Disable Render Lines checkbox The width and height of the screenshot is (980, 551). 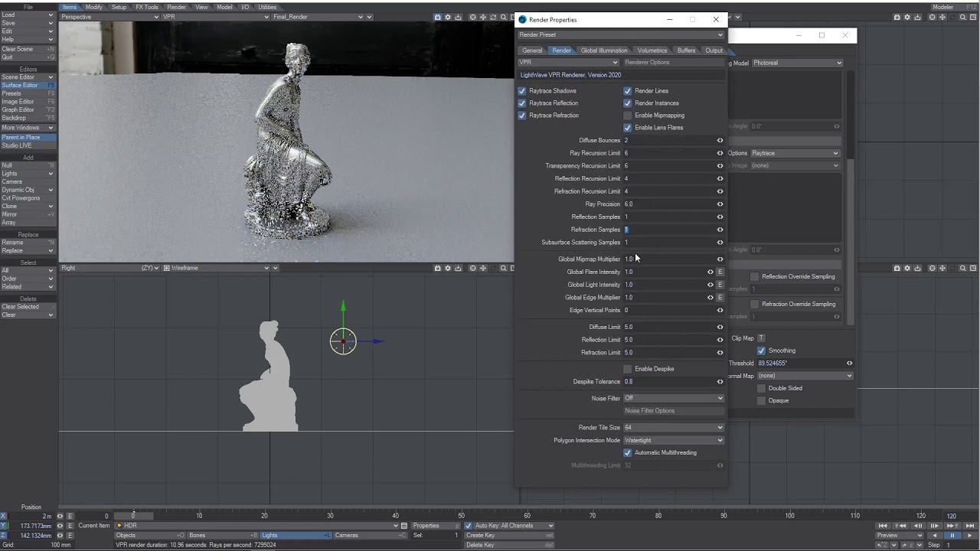pos(628,91)
